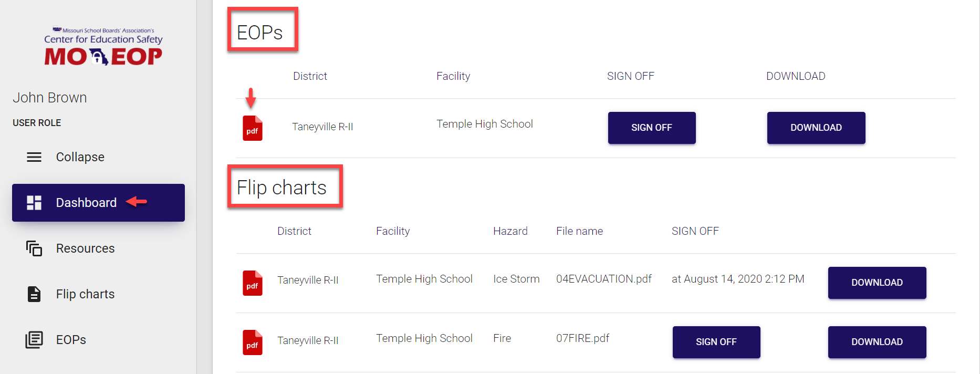Open the Temple High School EOP pdf icon
This screenshot has height=374, width=980.
pyautogui.click(x=252, y=128)
